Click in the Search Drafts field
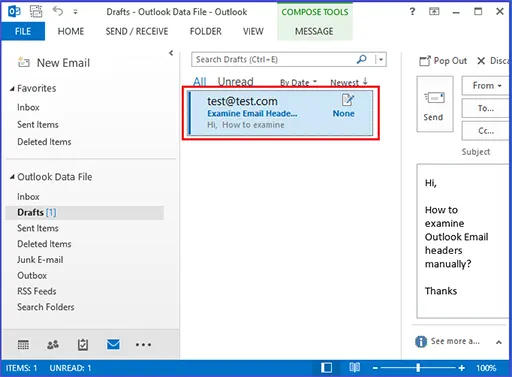Screen dimensions: 512x377 click(x=273, y=60)
